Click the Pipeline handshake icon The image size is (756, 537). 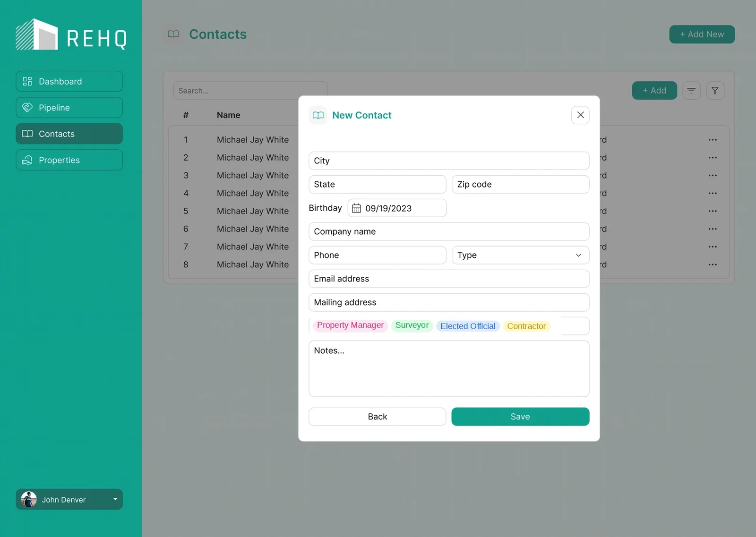tap(27, 108)
